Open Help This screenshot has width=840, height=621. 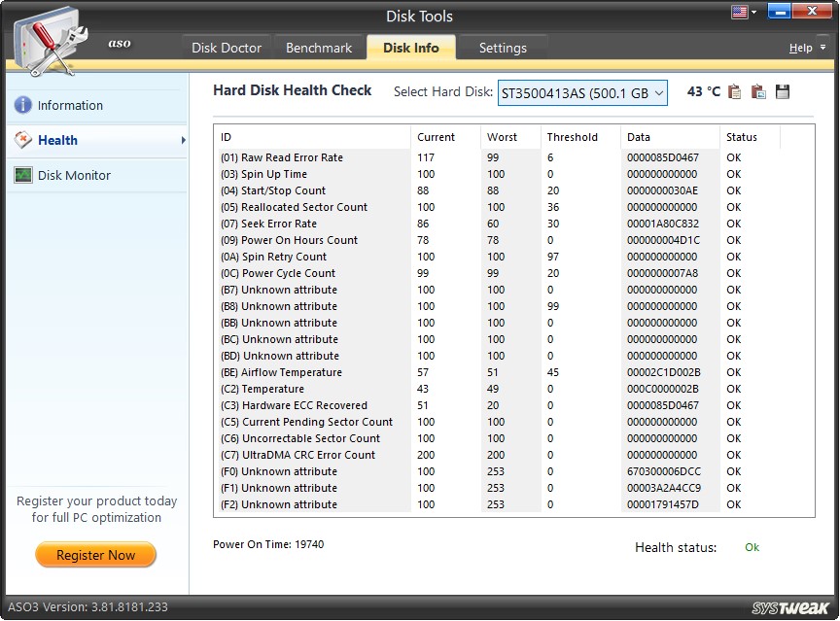(801, 47)
